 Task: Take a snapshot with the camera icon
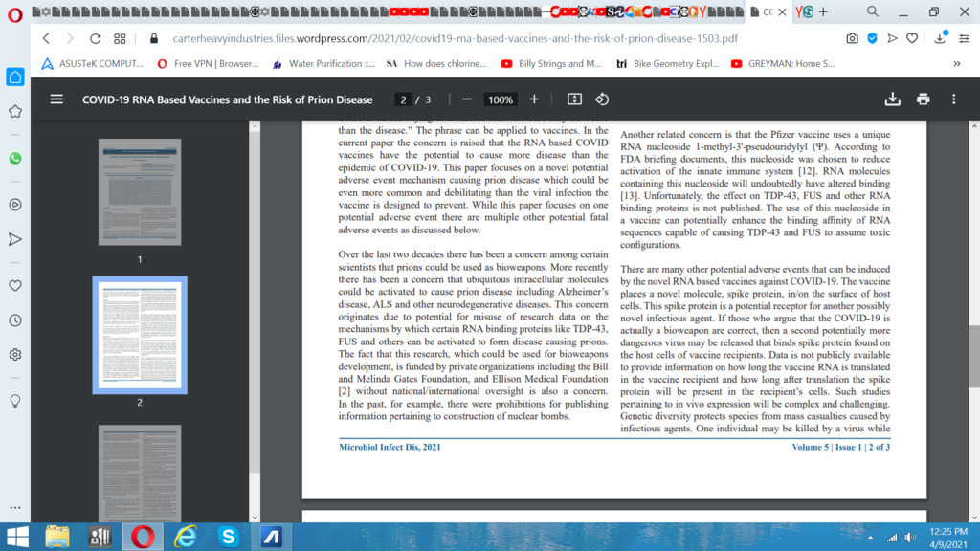point(852,39)
